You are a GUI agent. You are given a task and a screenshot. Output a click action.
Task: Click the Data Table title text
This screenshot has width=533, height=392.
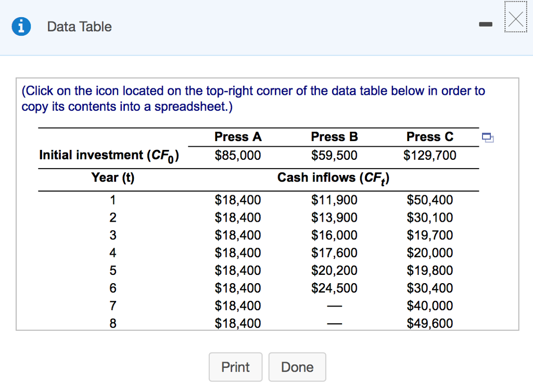79,27
